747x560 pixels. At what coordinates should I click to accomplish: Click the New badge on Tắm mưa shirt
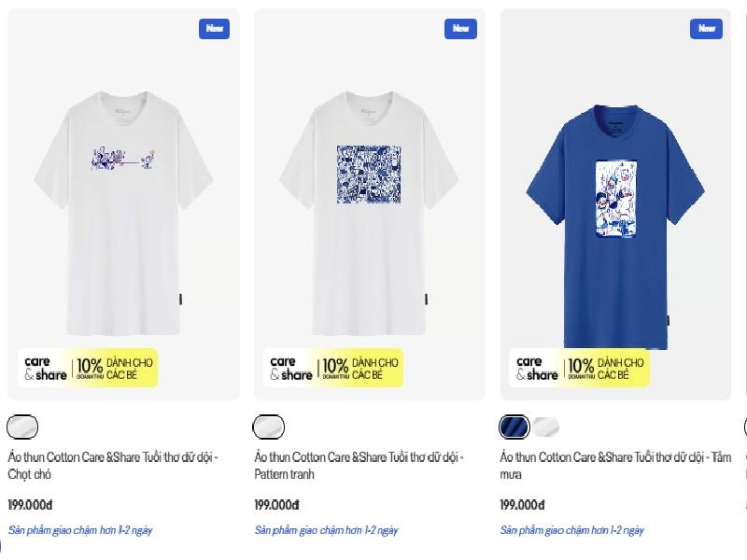[x=706, y=29]
